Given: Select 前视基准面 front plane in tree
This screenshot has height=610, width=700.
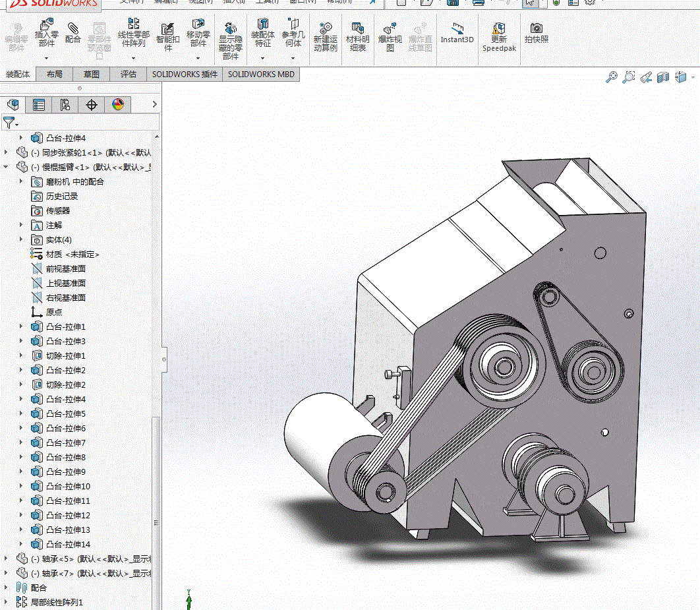Looking at the screenshot, I should tap(65, 268).
